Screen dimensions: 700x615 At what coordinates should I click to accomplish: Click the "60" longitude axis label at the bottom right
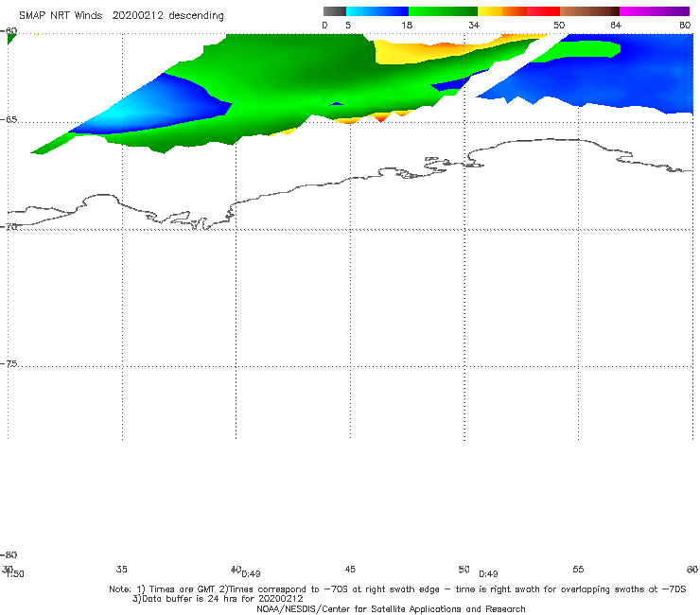[692, 569]
